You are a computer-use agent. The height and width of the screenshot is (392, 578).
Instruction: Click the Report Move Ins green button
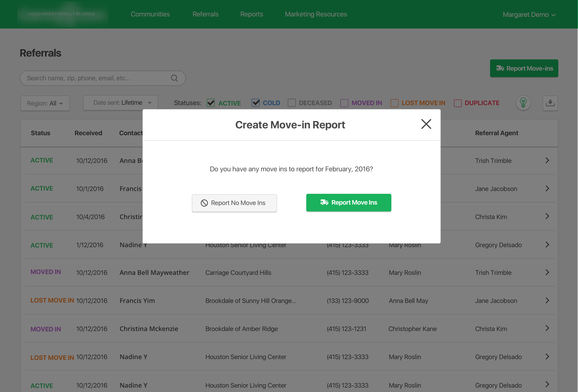coord(348,203)
